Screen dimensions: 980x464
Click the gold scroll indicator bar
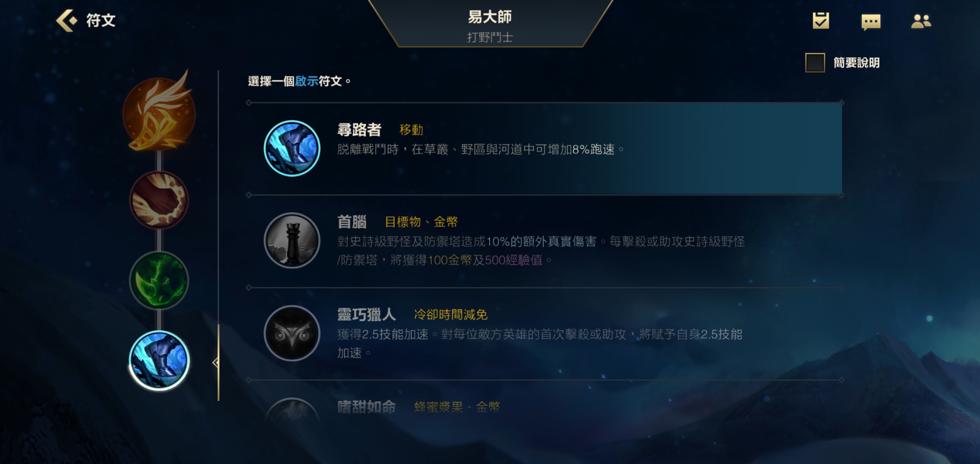(218, 363)
